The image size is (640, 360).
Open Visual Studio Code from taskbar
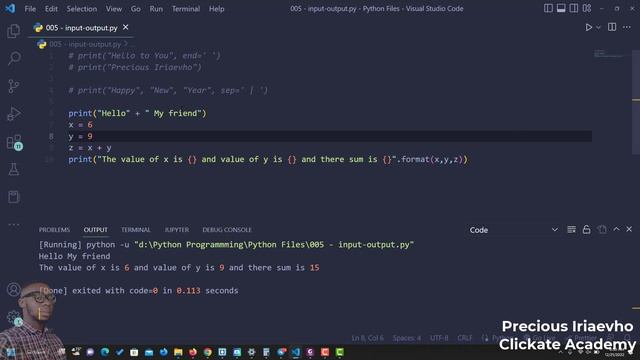click(296, 352)
